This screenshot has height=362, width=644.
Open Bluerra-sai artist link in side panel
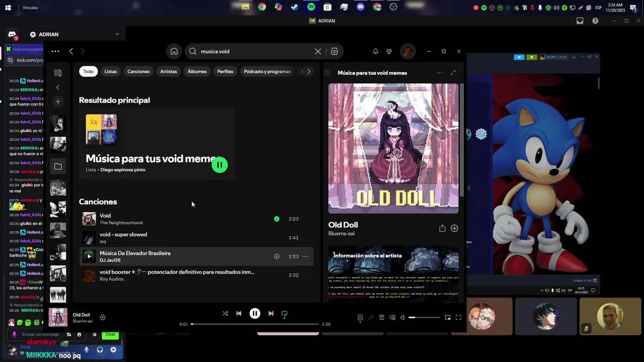(342, 234)
